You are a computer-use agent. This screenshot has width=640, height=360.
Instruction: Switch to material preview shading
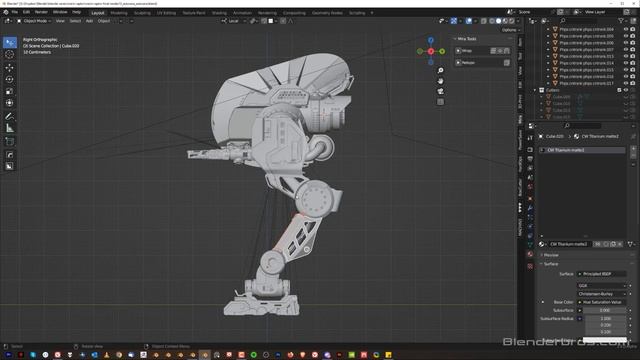point(505,21)
